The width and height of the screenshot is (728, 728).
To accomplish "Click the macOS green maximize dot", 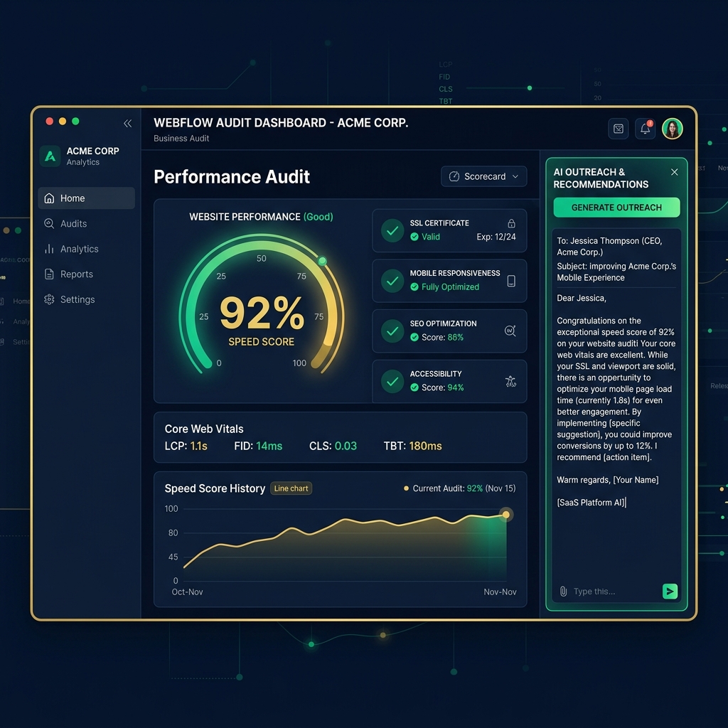I will tap(75, 121).
